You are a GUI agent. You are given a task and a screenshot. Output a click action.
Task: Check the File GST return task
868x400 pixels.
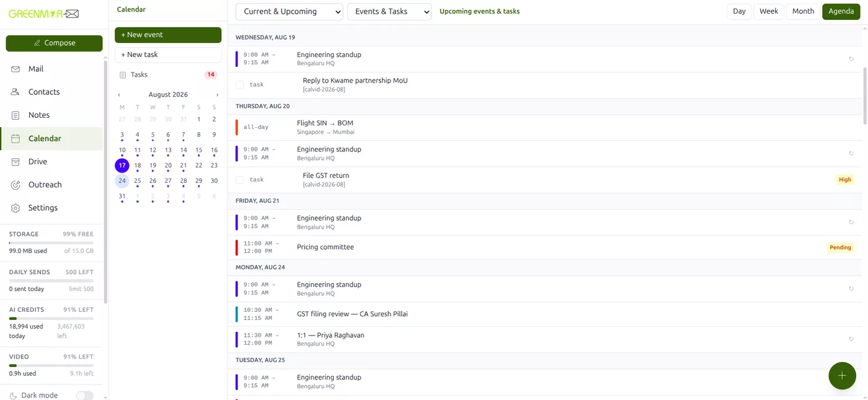click(x=240, y=180)
